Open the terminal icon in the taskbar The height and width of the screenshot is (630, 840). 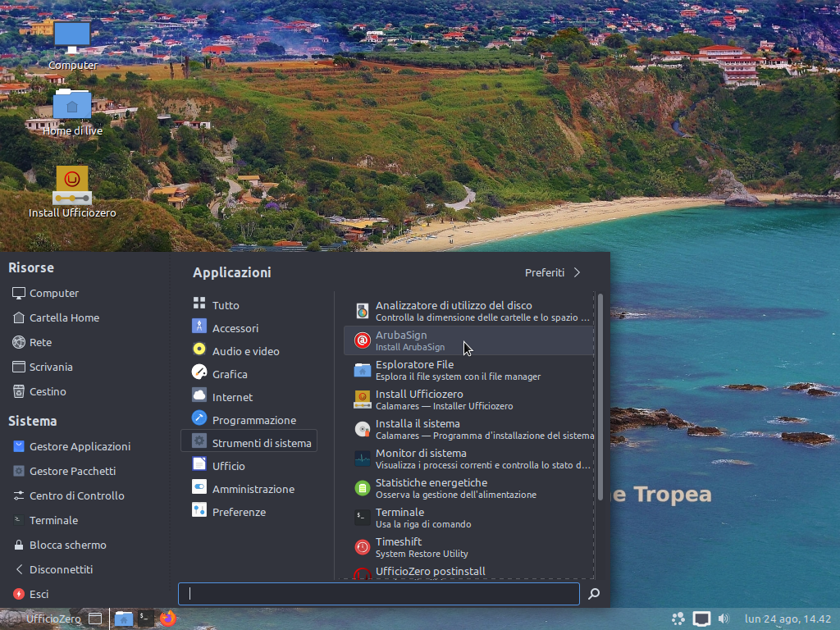click(145, 619)
